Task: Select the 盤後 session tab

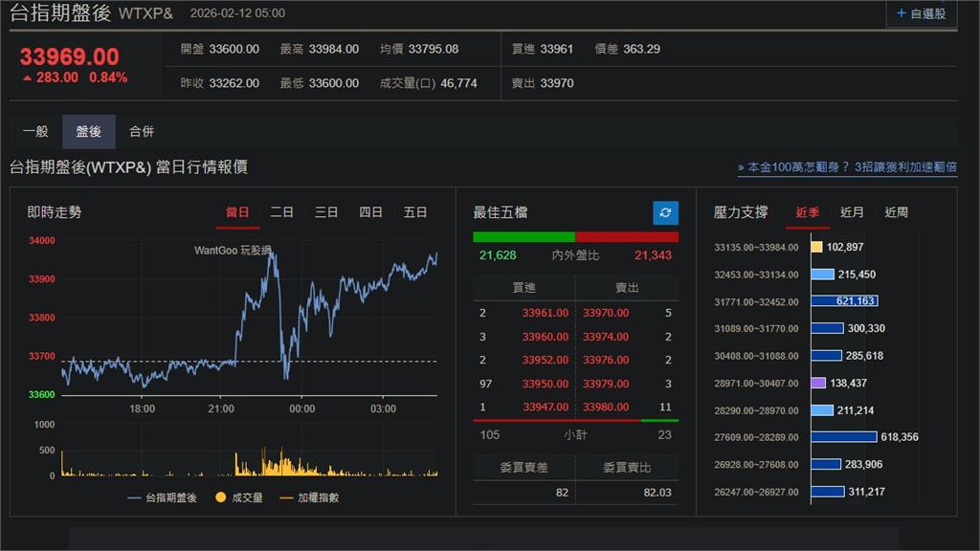Action: [x=89, y=132]
